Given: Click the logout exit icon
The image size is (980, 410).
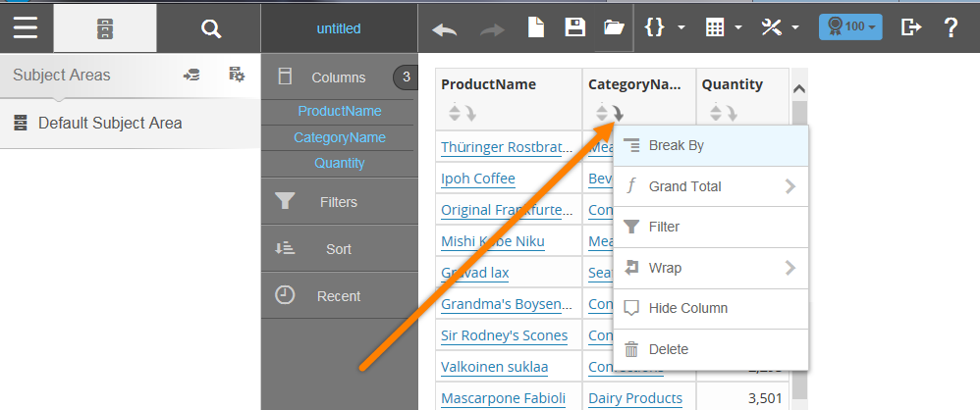Looking at the screenshot, I should [911, 27].
